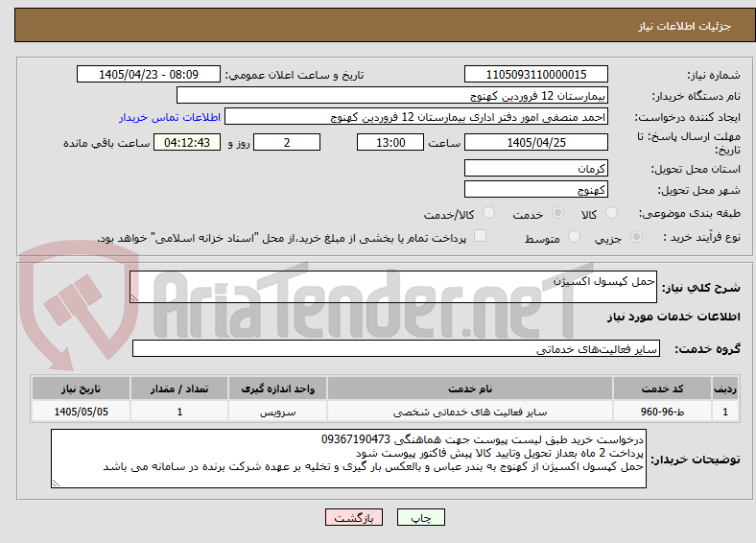Click the بیمارستان 12 فروردین کهنوج buyer field
The height and width of the screenshot is (543, 756).
click(x=392, y=96)
